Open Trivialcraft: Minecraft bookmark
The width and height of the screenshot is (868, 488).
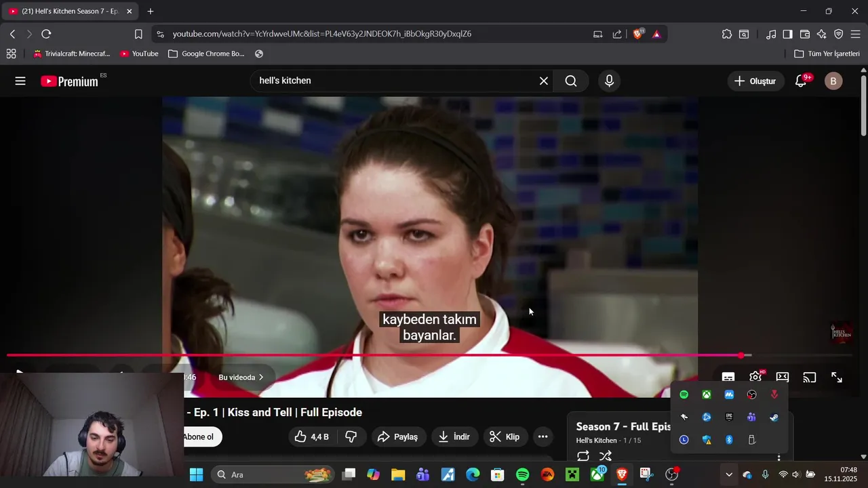pos(72,54)
